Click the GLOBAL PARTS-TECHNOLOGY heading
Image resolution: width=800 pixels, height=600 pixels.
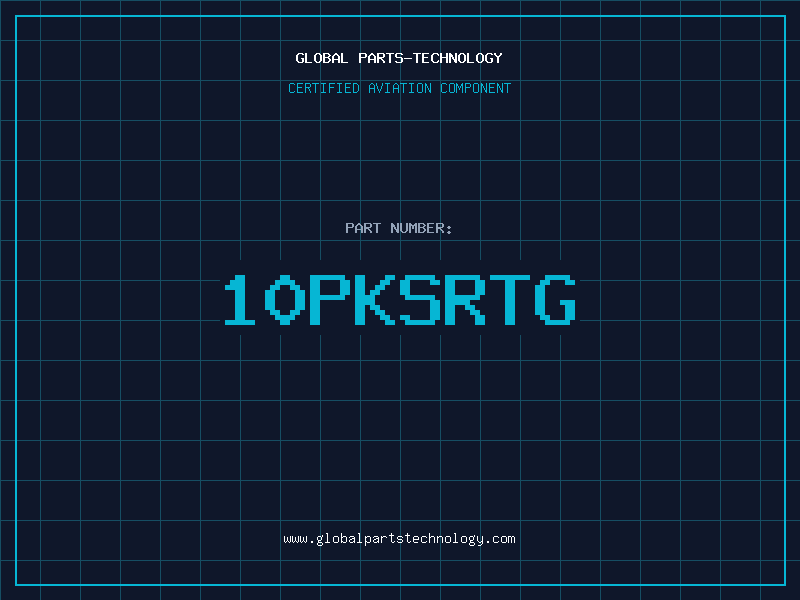tap(399, 58)
